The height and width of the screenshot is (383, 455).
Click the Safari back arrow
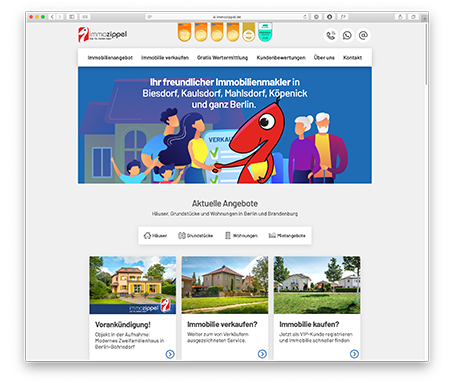52,17
